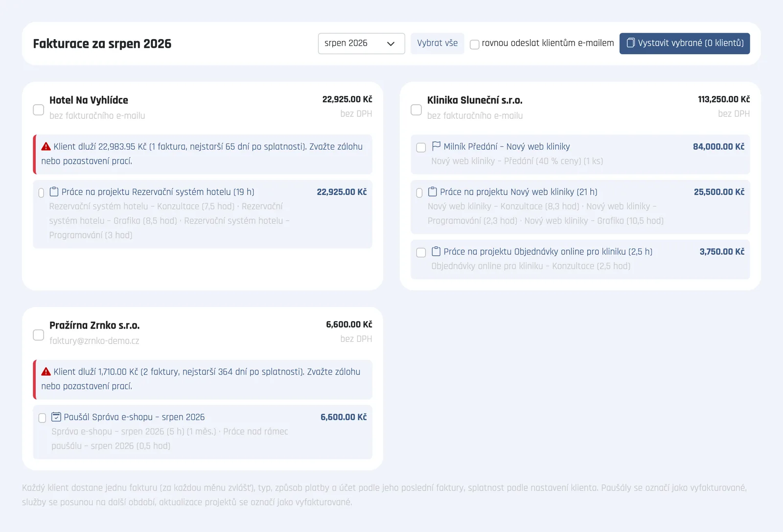Open the srpen 2026 month dropdown
783x532 pixels.
pyautogui.click(x=361, y=44)
